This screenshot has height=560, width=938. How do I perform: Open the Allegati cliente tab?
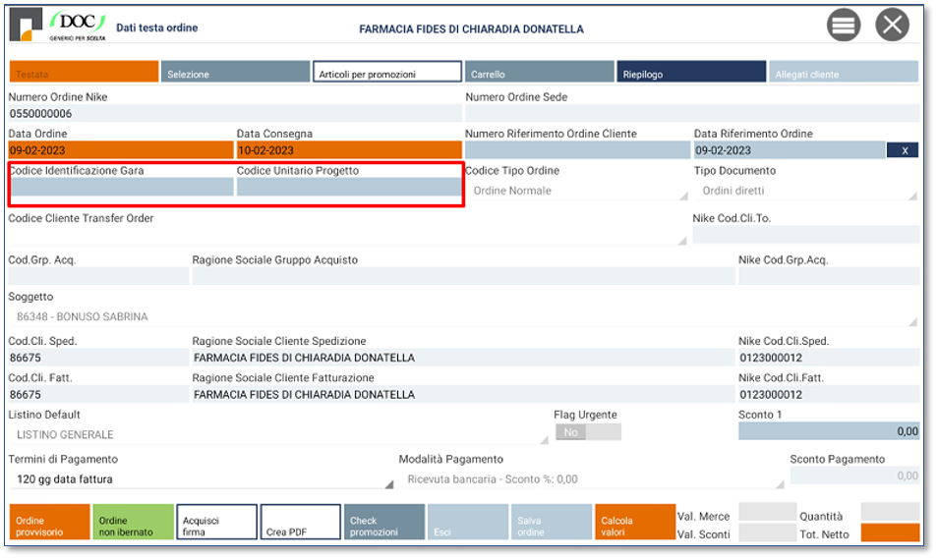pyautogui.click(x=844, y=72)
